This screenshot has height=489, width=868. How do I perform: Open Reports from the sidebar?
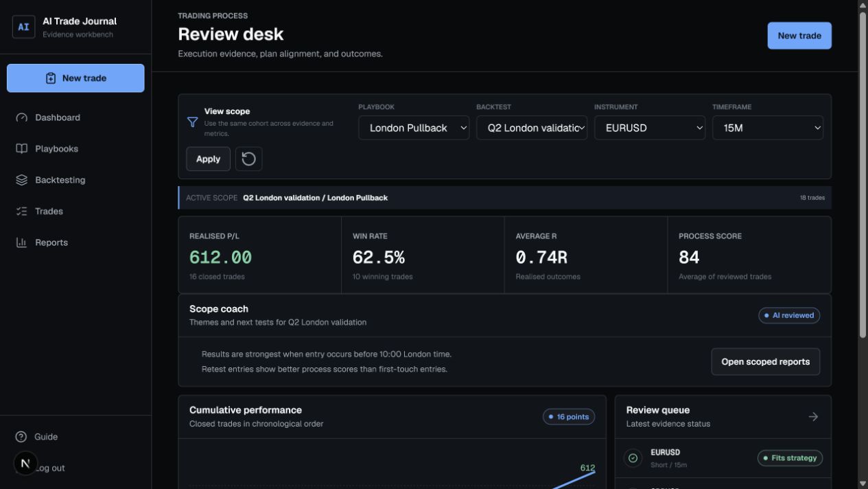tap(75, 242)
